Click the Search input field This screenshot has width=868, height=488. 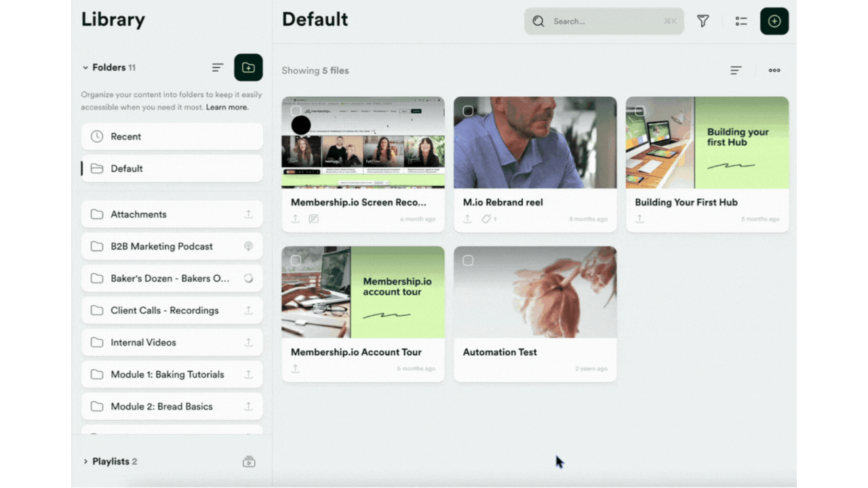(x=604, y=21)
